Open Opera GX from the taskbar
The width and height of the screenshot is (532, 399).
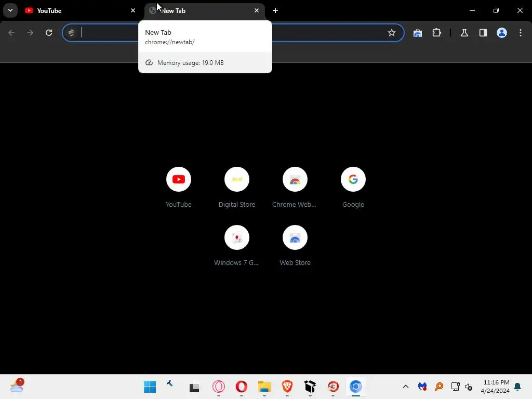219,387
